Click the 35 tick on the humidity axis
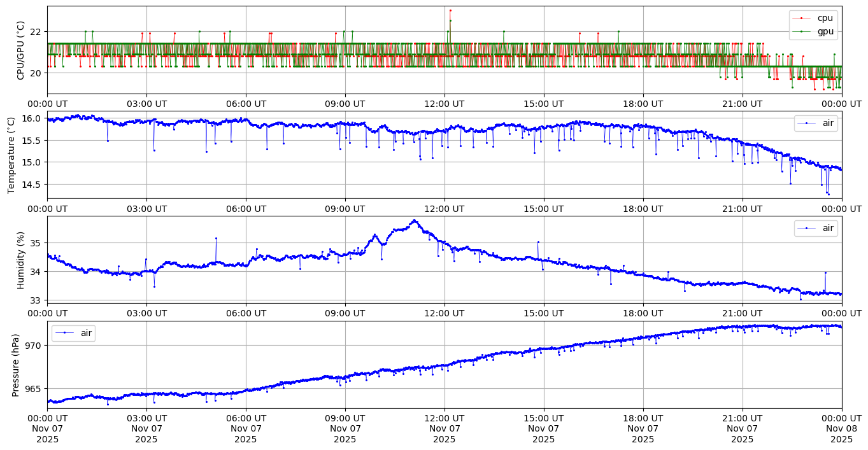 pos(35,243)
